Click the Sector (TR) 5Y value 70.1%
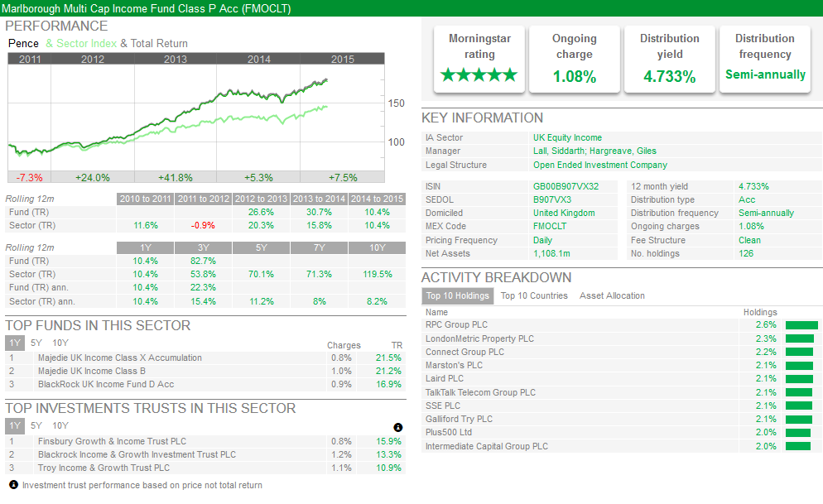The width and height of the screenshot is (823, 504). click(261, 274)
